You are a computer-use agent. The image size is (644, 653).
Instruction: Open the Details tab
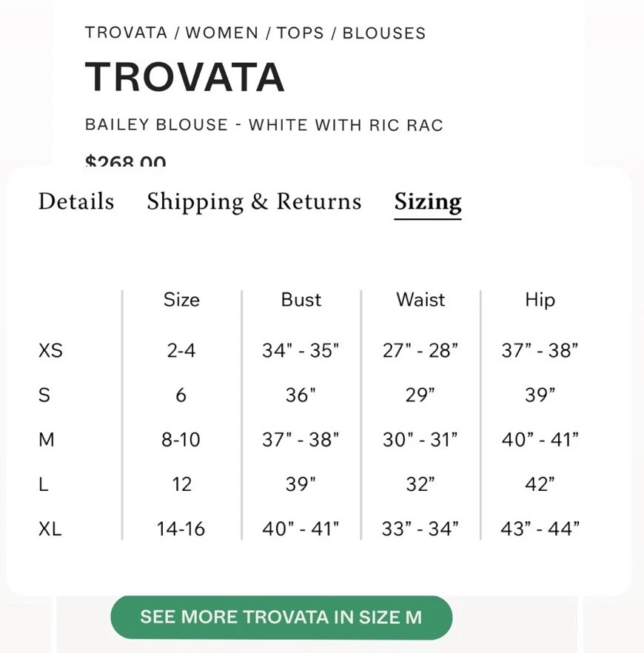(76, 201)
